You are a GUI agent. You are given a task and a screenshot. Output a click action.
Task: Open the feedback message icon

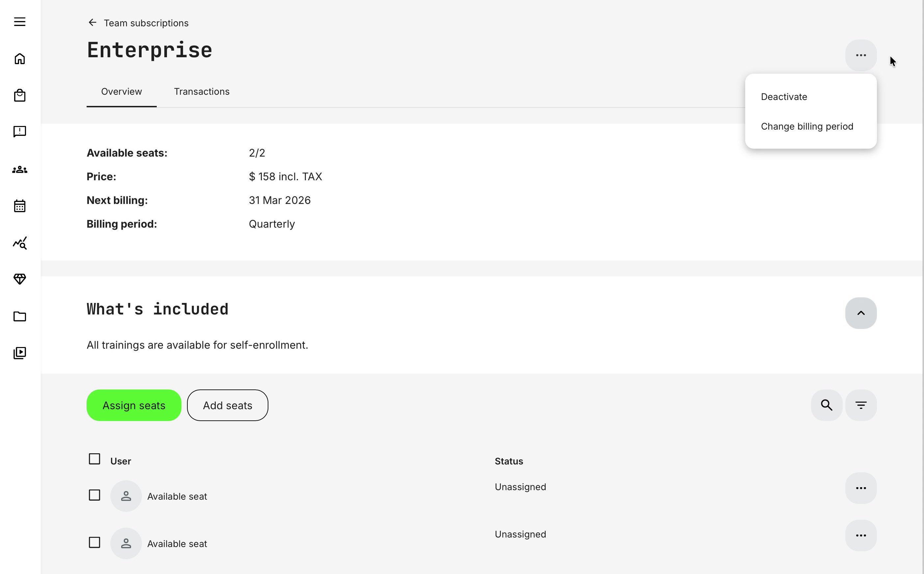tap(19, 132)
